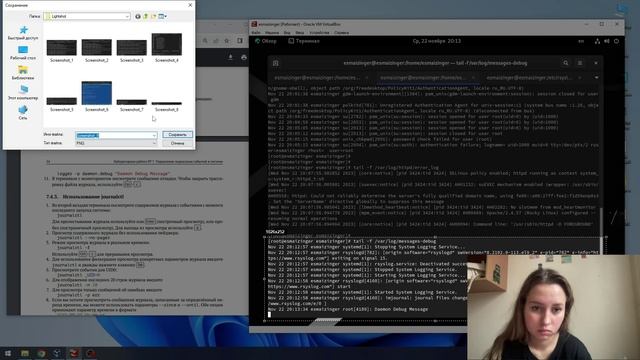Click sidebar panel icon in browser toolbar
Viewport: 640px width, 360px height.
pos(240,41)
